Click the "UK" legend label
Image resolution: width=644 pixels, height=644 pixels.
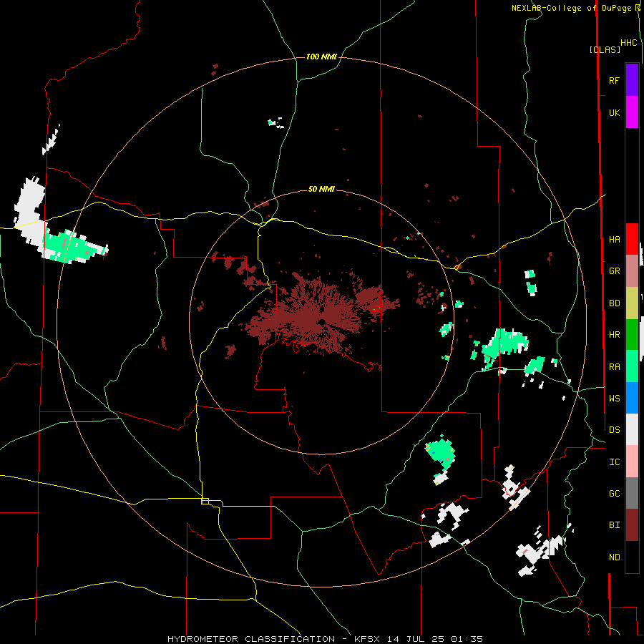(614, 112)
